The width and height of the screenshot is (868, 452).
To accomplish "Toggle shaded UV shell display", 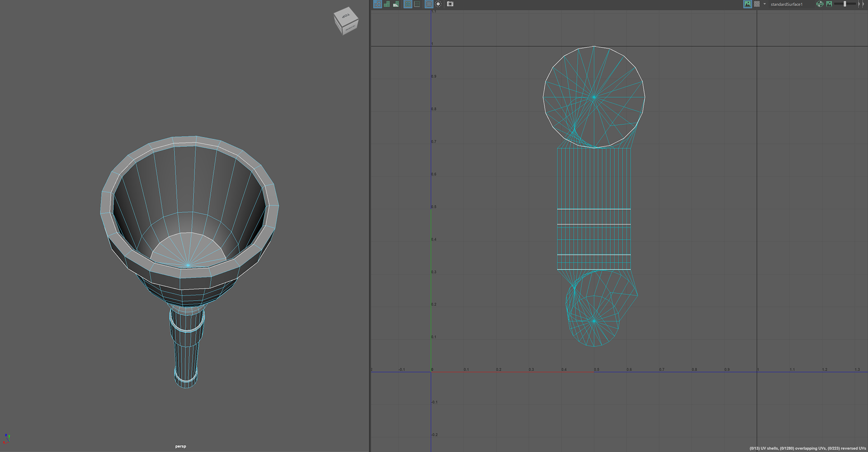I will [387, 4].
